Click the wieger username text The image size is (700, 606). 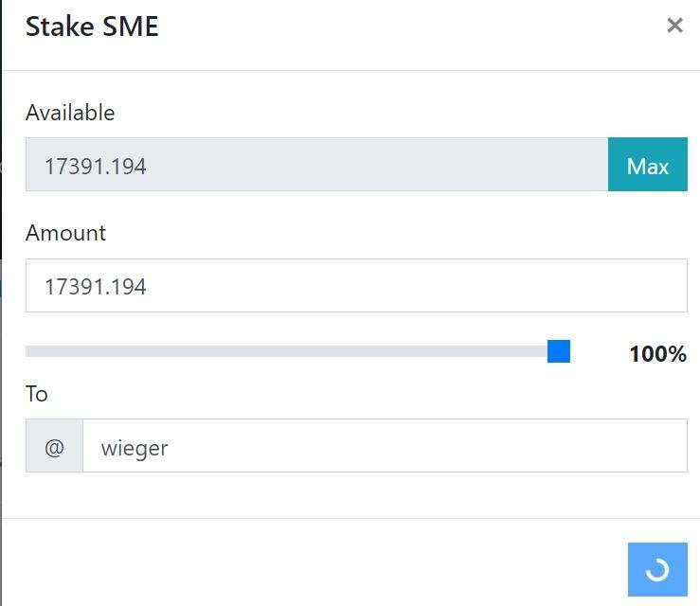[x=135, y=448]
